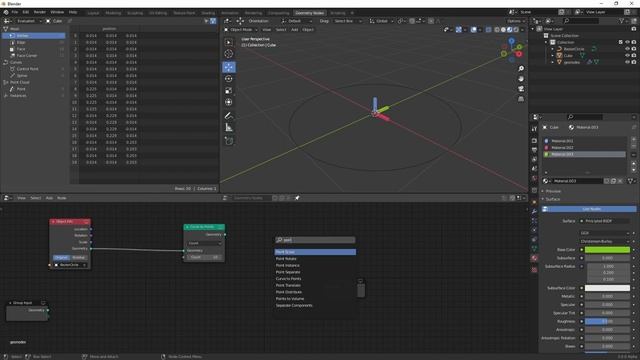Screen dimensions: 640x360
Task: Switch to the Geometry Nodes workspace tab
Action: (309, 13)
